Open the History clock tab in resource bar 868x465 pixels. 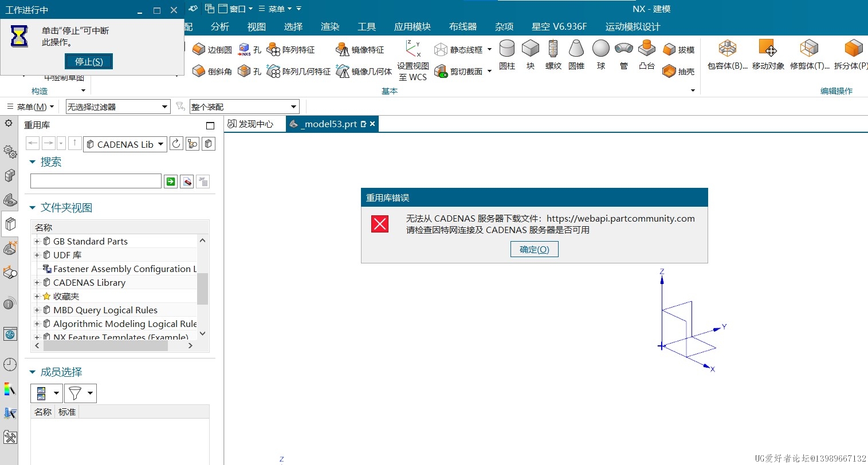[x=10, y=364]
